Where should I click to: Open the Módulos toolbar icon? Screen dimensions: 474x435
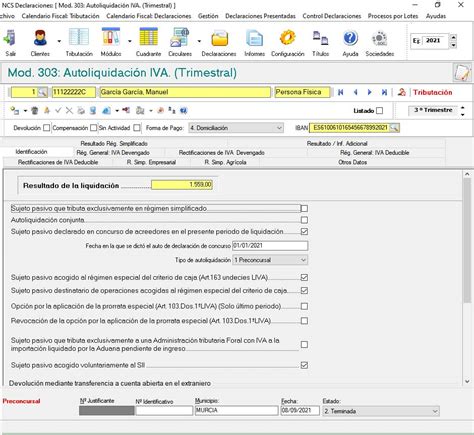[x=111, y=37]
